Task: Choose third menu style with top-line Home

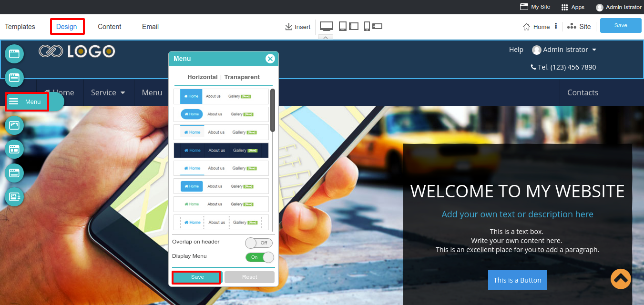Action: click(x=221, y=132)
